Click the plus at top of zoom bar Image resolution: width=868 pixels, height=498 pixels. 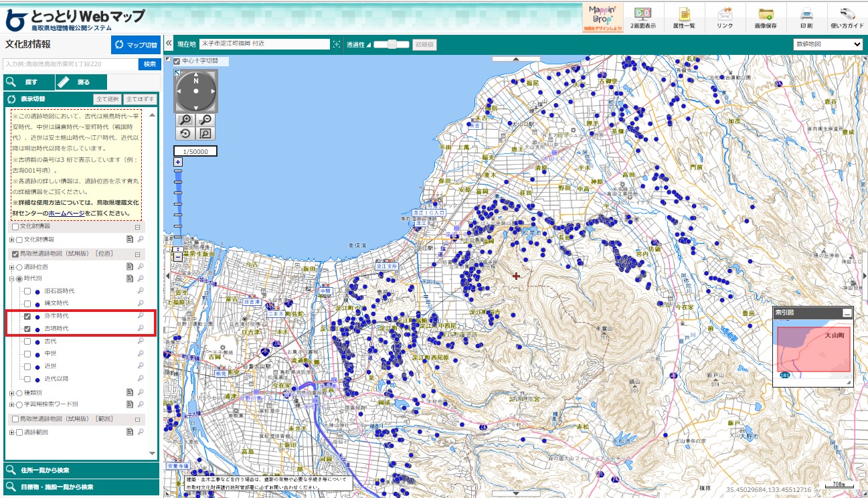pyautogui.click(x=178, y=162)
